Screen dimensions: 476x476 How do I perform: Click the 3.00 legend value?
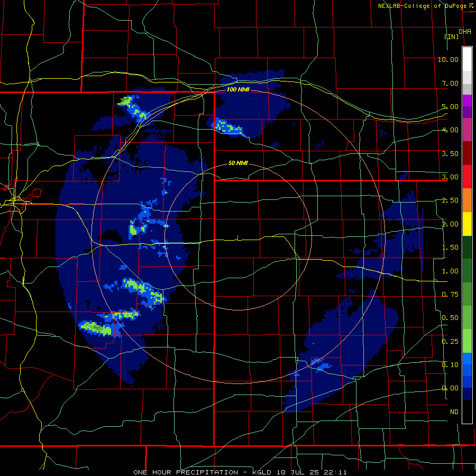click(x=450, y=177)
